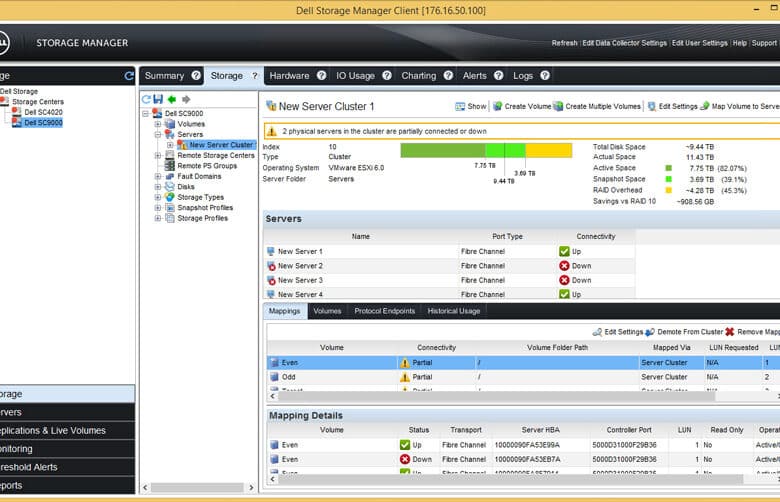Open the Historical Usage sub-tab
Screen dimensions: 780x502
[x=454, y=311]
